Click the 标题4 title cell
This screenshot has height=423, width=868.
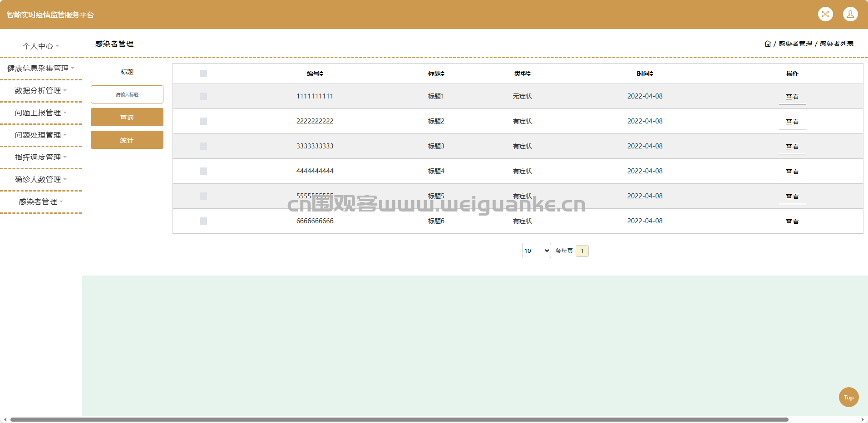(436, 171)
